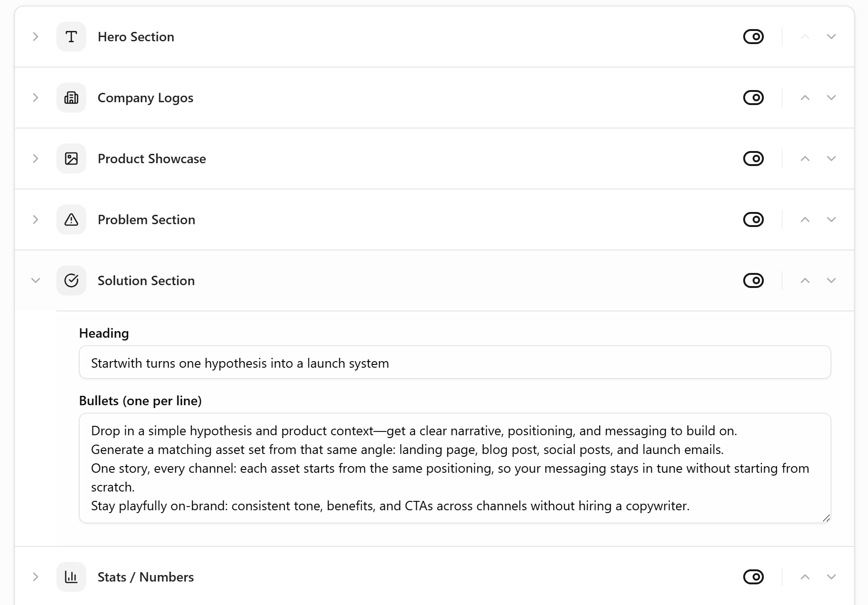Click the Problem Section warning triangle icon

tap(71, 219)
